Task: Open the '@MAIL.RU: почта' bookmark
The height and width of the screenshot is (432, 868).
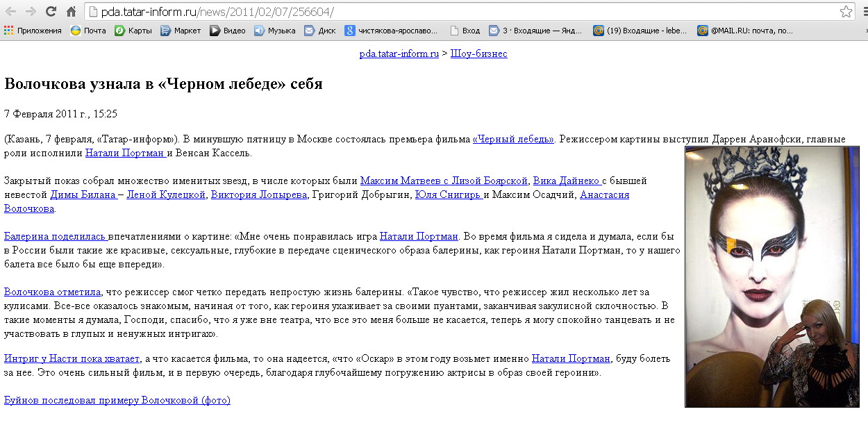Action: pyautogui.click(x=745, y=31)
